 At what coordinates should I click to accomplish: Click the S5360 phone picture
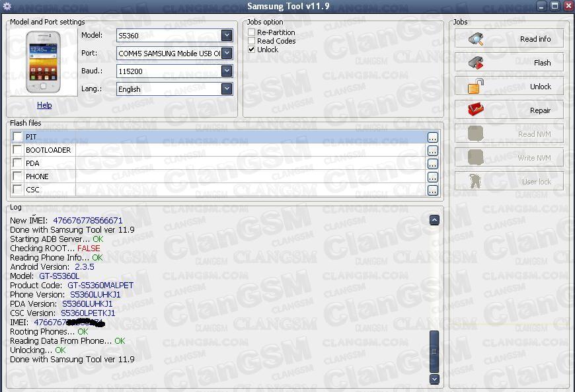(43, 61)
